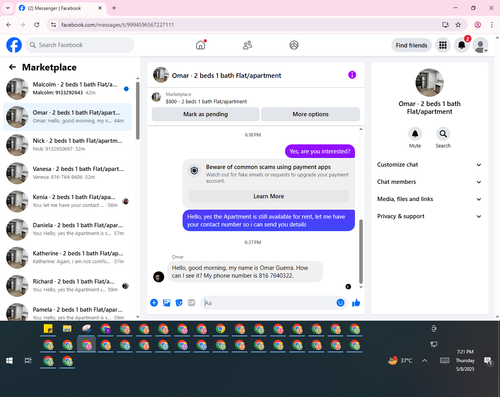Click the Find friends button

click(411, 45)
